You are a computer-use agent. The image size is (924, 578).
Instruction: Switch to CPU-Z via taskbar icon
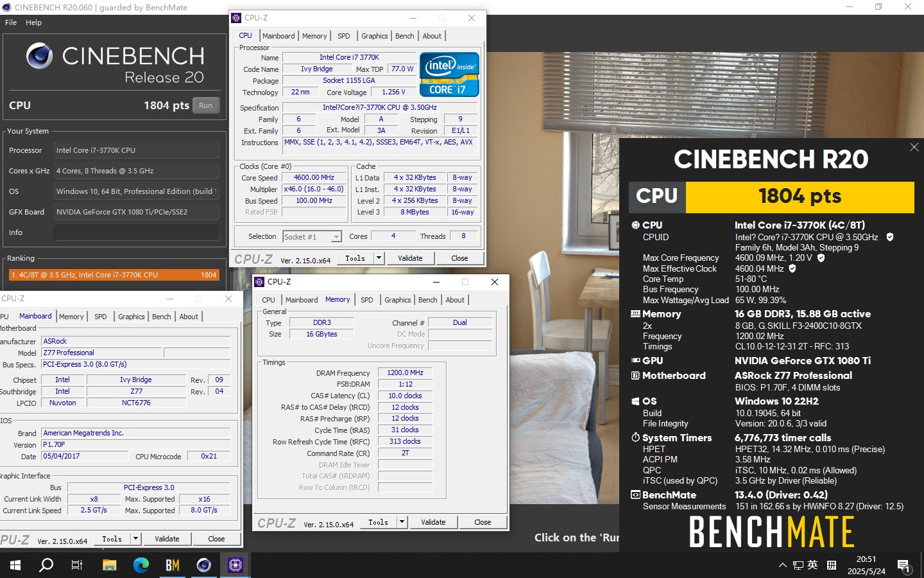[235, 565]
